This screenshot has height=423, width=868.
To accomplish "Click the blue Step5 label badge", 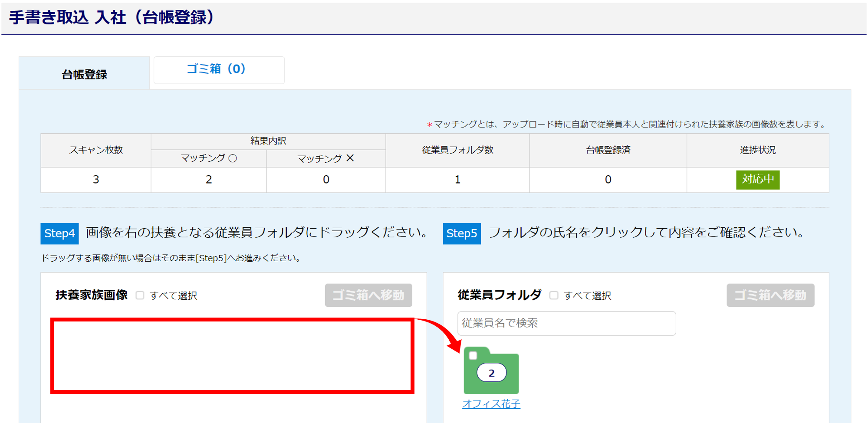I will click(461, 233).
